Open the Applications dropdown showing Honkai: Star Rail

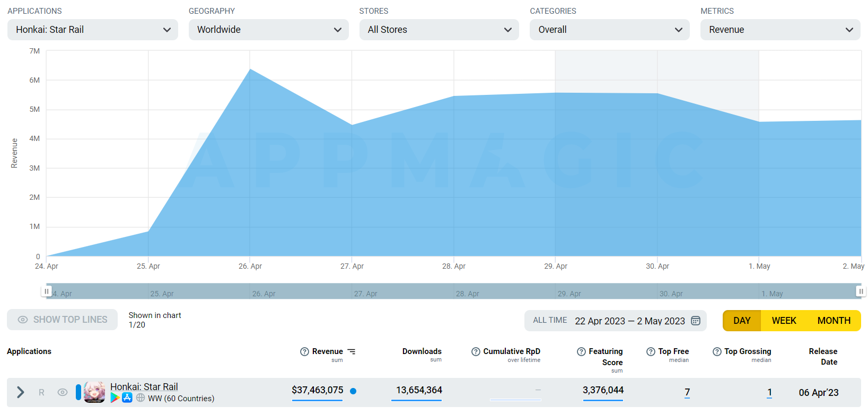pos(93,30)
